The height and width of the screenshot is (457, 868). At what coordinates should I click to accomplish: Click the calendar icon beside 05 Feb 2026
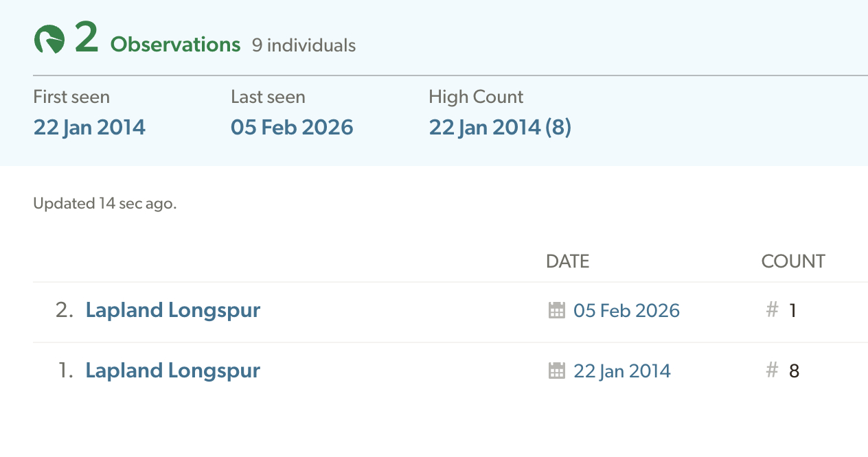pyautogui.click(x=556, y=311)
